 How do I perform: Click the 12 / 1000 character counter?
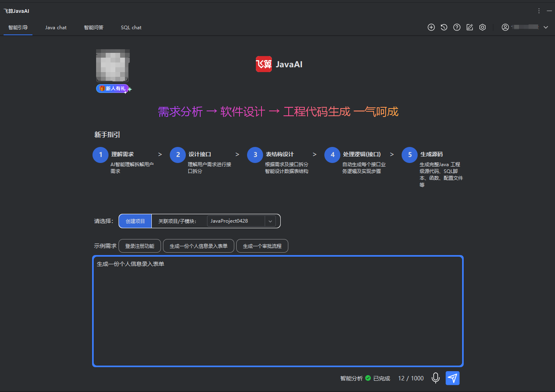coord(411,378)
